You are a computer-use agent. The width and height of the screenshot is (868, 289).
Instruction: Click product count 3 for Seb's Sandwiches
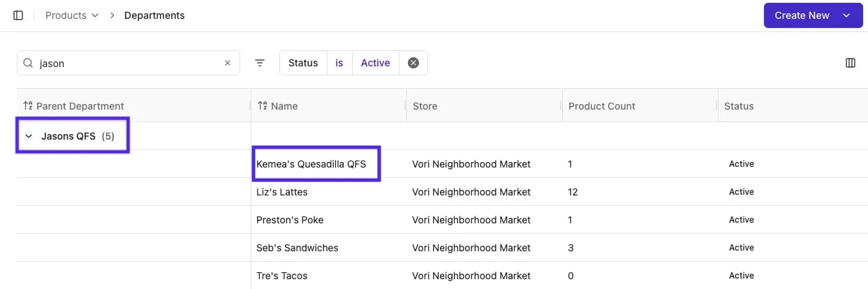(571, 248)
